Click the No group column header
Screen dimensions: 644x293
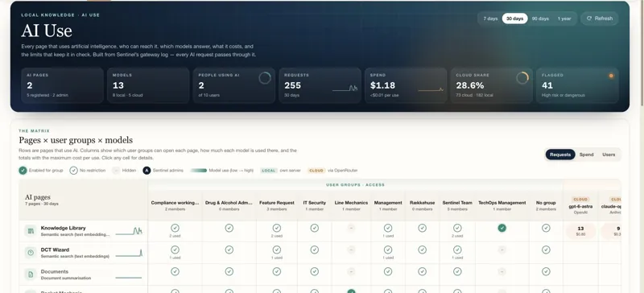546,205
